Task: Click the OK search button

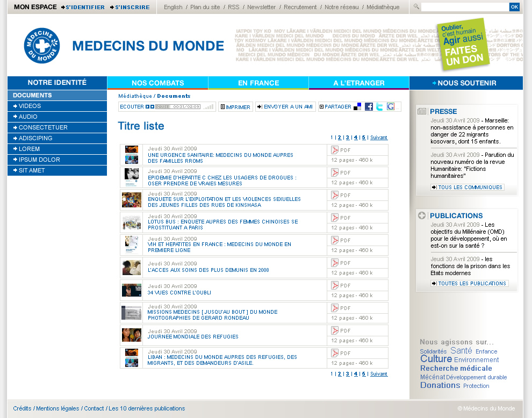Action: (514, 7)
